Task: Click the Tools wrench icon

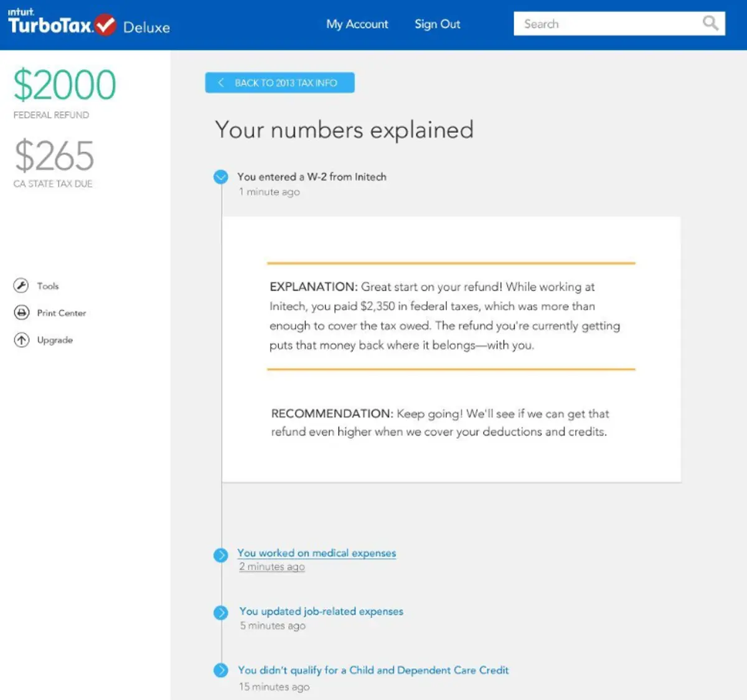Action: coord(21,286)
